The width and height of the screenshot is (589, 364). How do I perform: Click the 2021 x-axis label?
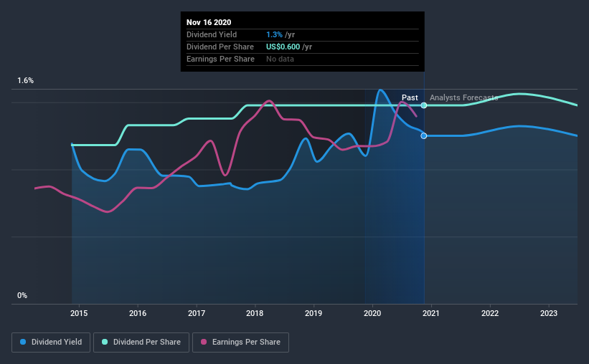point(431,313)
